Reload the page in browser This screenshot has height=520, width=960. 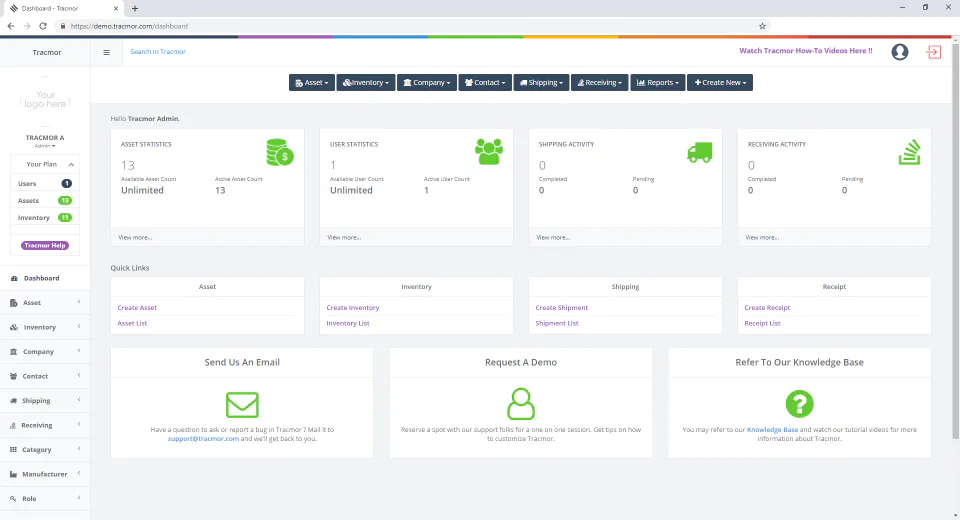coord(43,26)
